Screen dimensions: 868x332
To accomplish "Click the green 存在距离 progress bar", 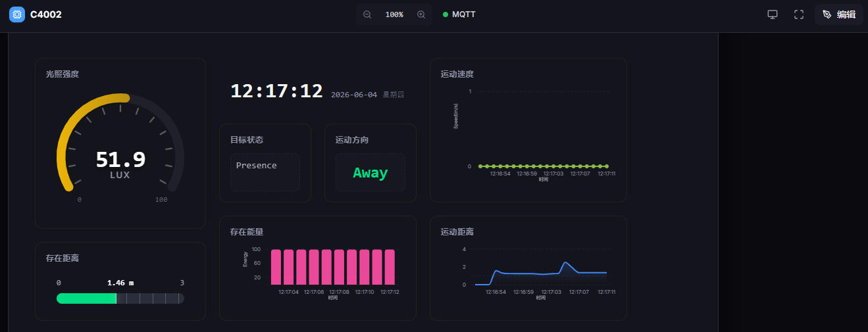I will tap(86, 298).
